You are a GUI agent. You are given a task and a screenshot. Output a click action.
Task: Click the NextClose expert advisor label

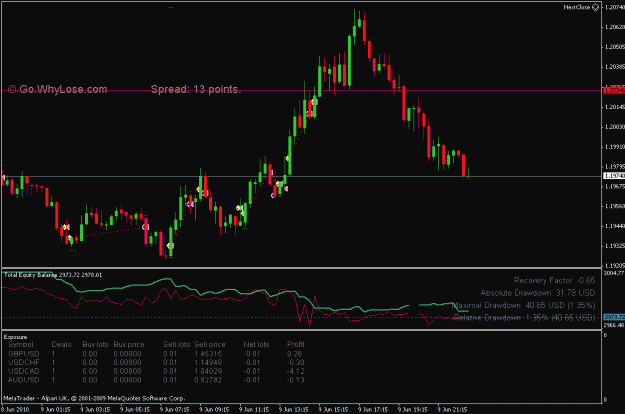pos(577,7)
